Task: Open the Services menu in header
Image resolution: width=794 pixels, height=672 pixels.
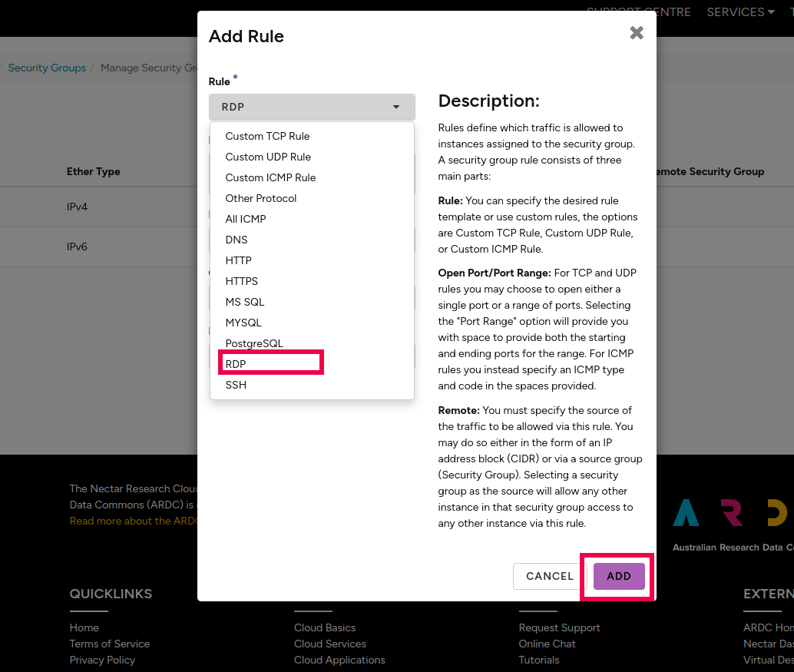Action: coord(740,12)
